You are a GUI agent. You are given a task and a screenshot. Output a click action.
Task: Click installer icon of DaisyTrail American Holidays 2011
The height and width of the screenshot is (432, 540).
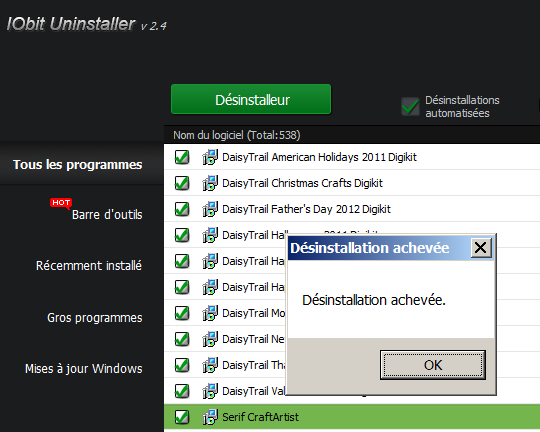coord(210,157)
